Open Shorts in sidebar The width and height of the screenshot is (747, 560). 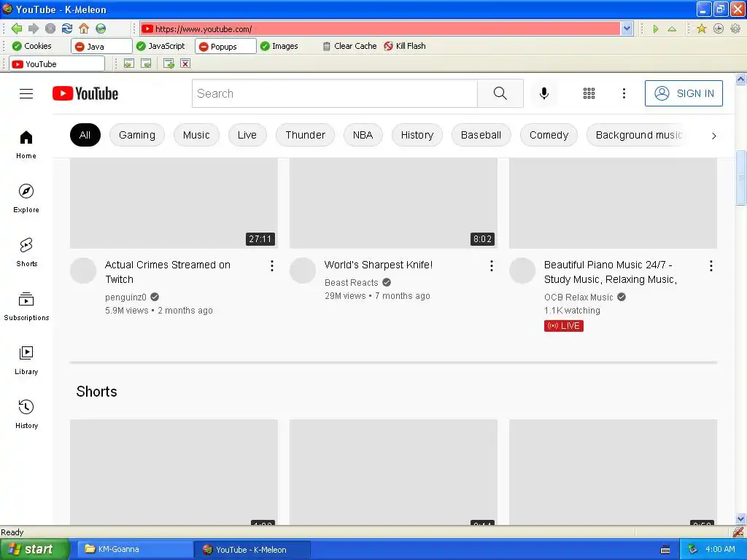tap(26, 252)
